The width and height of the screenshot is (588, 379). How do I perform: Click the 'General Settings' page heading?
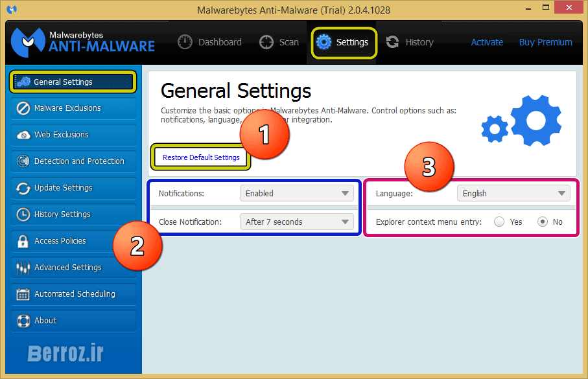[236, 91]
